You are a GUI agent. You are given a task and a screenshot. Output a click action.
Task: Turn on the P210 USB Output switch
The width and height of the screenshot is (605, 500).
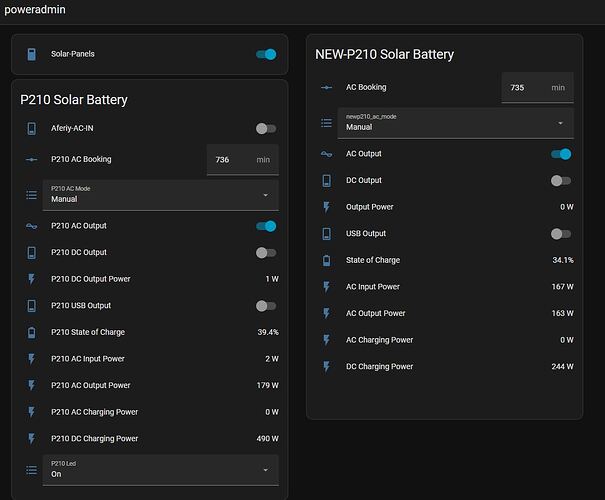[x=266, y=306]
